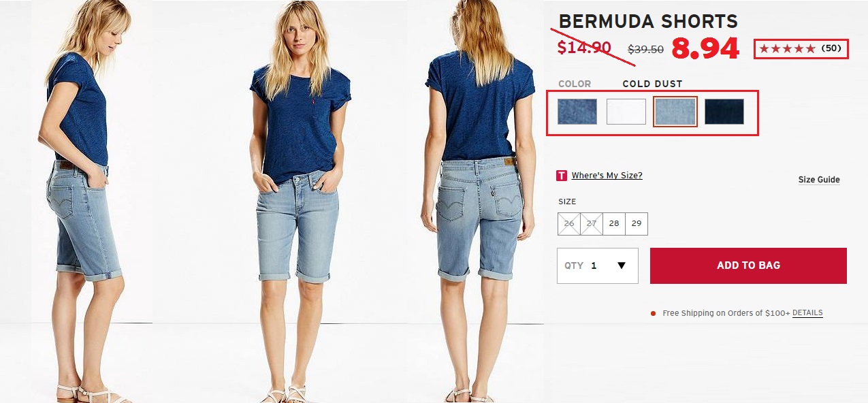Select the medium blue denim color swatch

pyautogui.click(x=577, y=112)
